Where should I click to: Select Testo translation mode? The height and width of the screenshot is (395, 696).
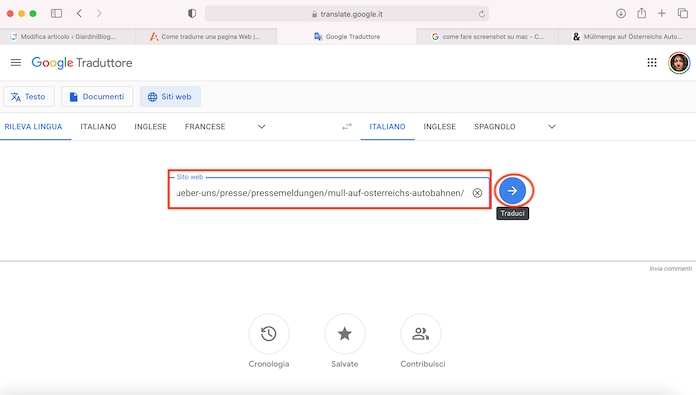[29, 96]
